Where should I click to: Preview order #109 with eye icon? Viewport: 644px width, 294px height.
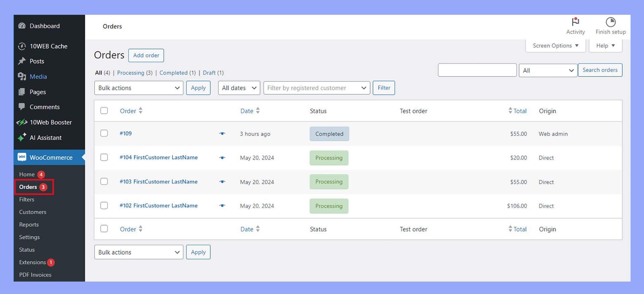pos(222,134)
